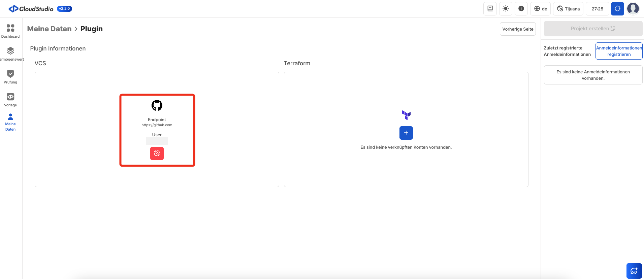The height and width of the screenshot is (279, 644).
Task: Open the Vorlage sidebar item
Action: 10,100
